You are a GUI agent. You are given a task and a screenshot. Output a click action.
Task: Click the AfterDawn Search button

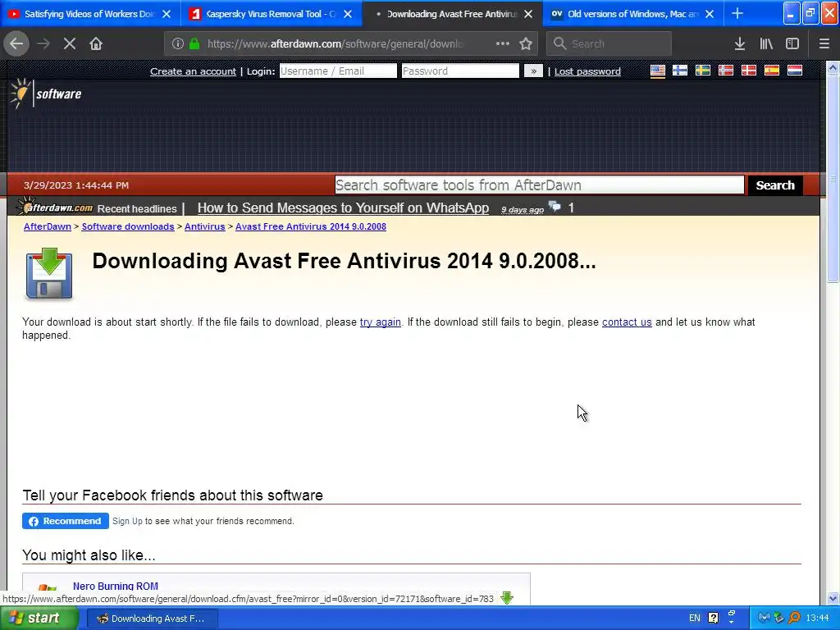pos(774,185)
